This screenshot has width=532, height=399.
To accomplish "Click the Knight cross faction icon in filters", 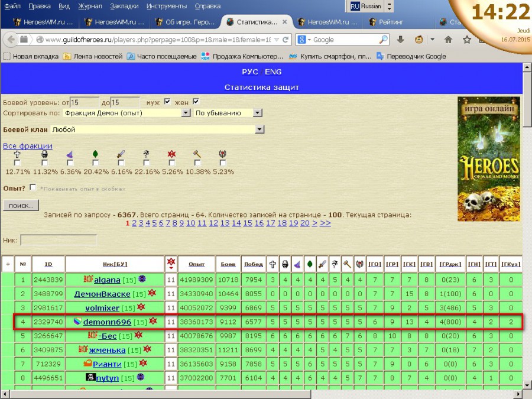I will [17, 154].
